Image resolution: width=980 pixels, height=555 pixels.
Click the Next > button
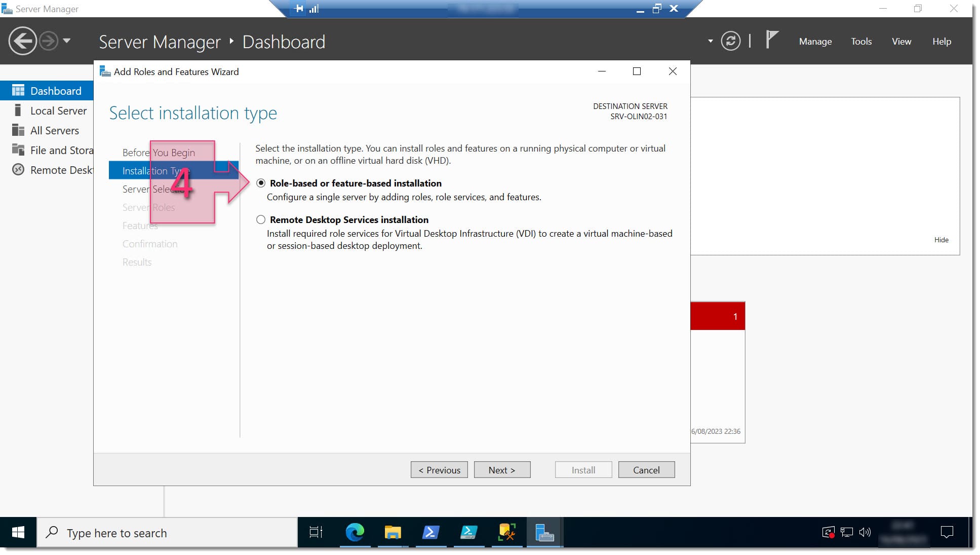tap(502, 470)
